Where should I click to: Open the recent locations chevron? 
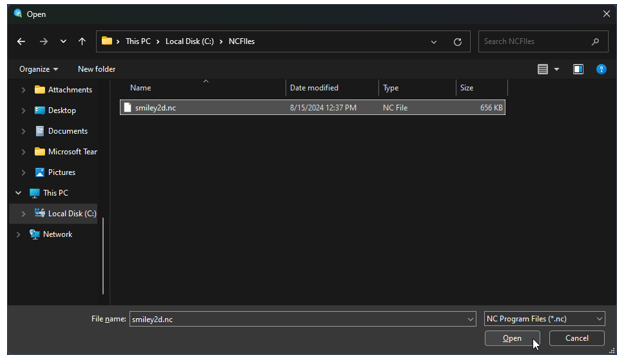(x=63, y=41)
